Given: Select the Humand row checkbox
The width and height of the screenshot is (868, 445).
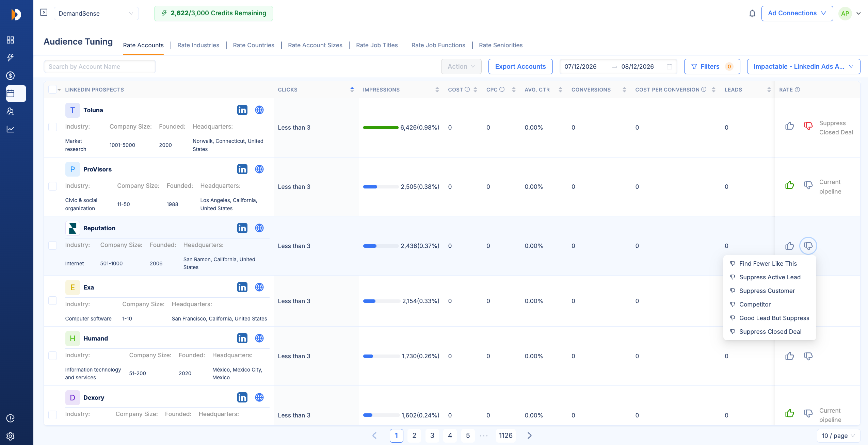Looking at the screenshot, I should point(52,356).
